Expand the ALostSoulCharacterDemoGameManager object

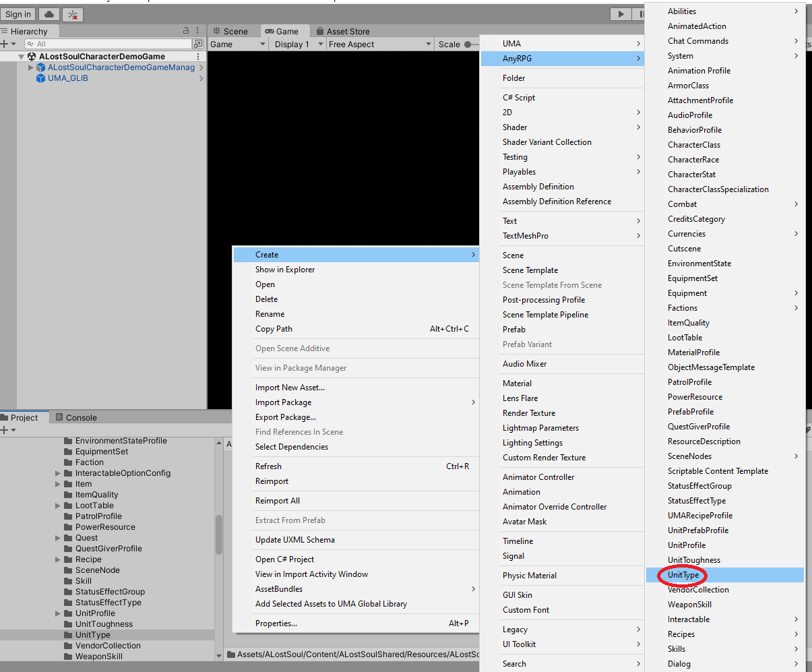pos(31,67)
